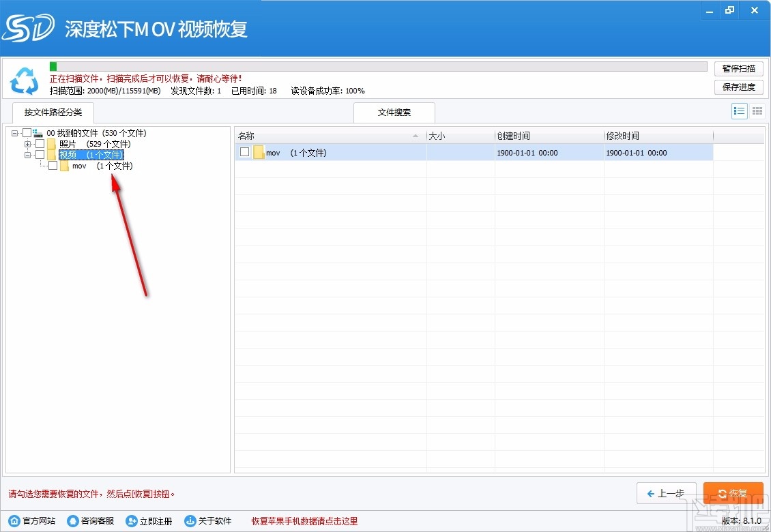Viewport: 771px width, 532px height.
Task: Check the 00找到的文件 root checkbox
Action: pos(27,132)
